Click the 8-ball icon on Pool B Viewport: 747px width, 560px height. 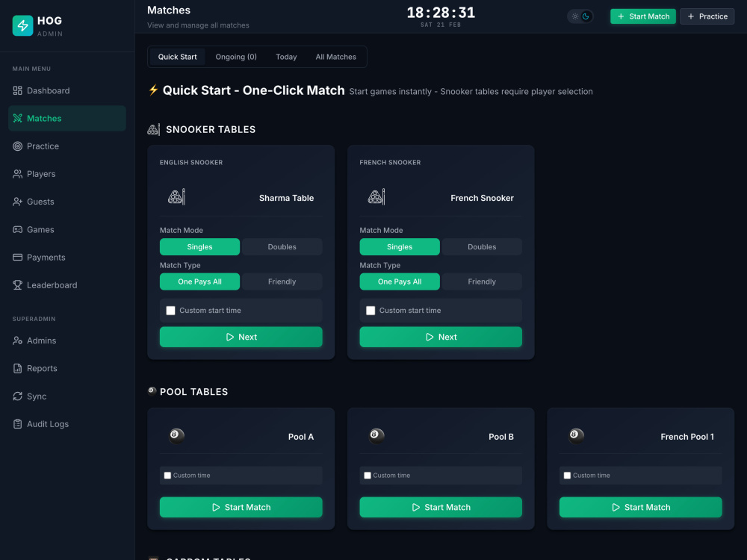coord(376,435)
